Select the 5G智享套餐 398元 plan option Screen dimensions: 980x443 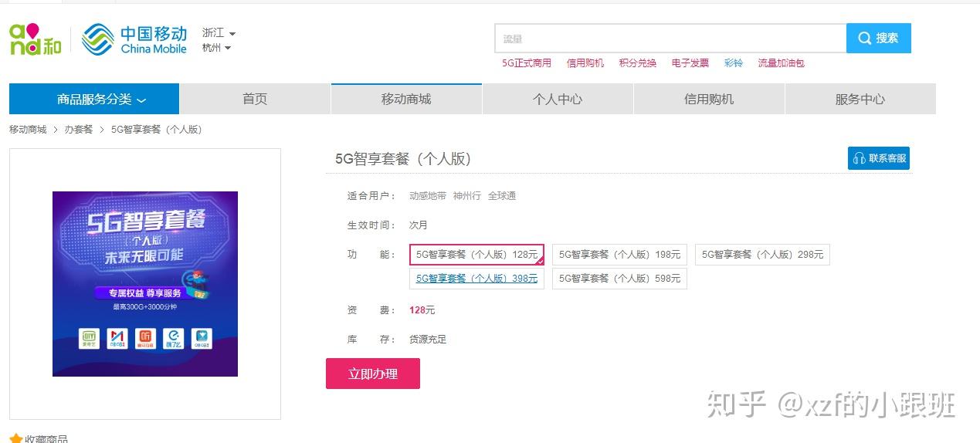[x=476, y=279]
